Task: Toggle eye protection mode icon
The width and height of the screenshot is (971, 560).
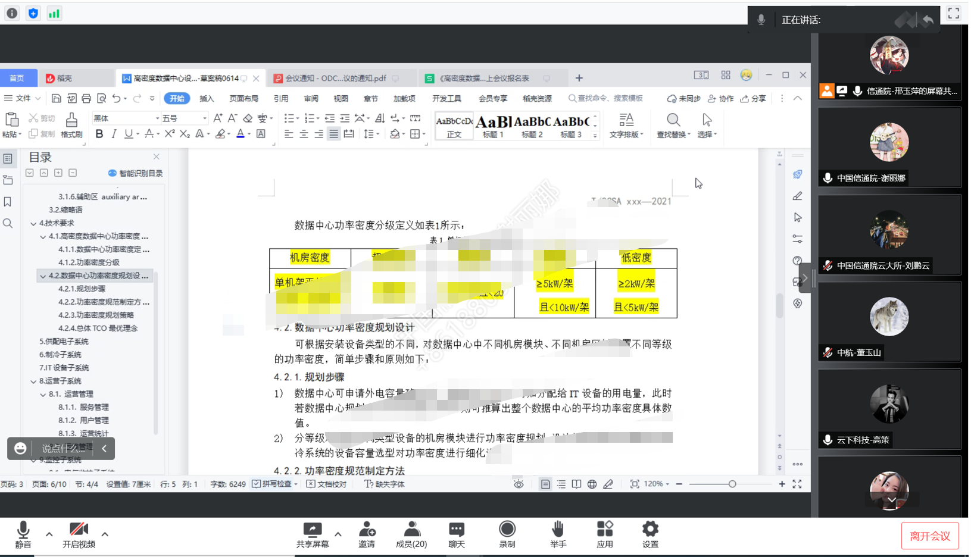Action: click(x=519, y=484)
